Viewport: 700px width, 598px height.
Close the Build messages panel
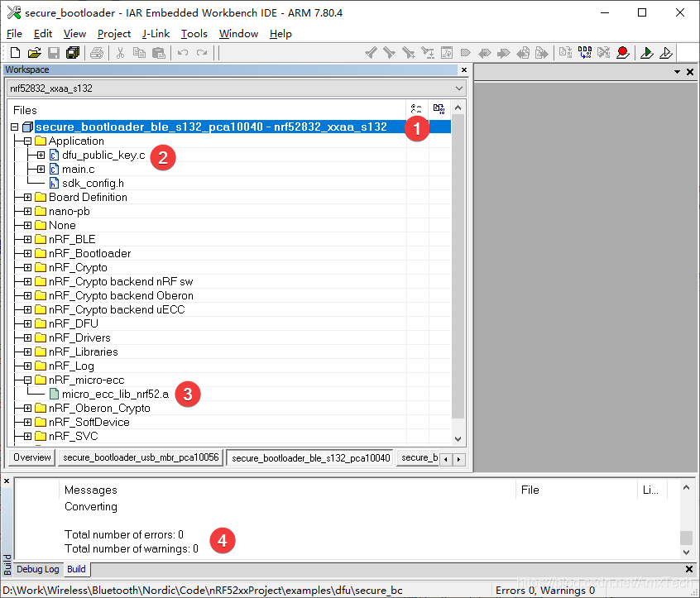7,481
